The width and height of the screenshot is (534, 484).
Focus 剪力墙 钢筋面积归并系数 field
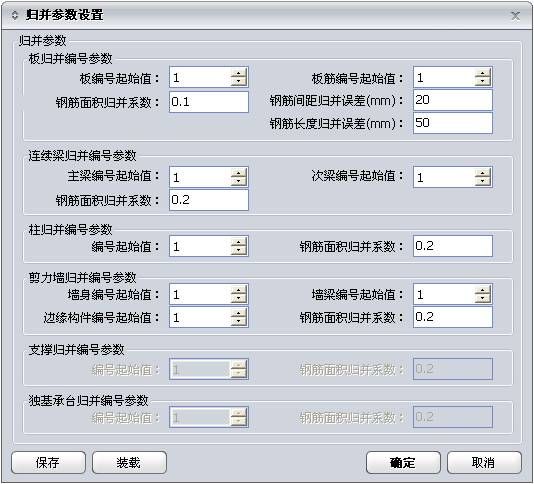click(453, 317)
